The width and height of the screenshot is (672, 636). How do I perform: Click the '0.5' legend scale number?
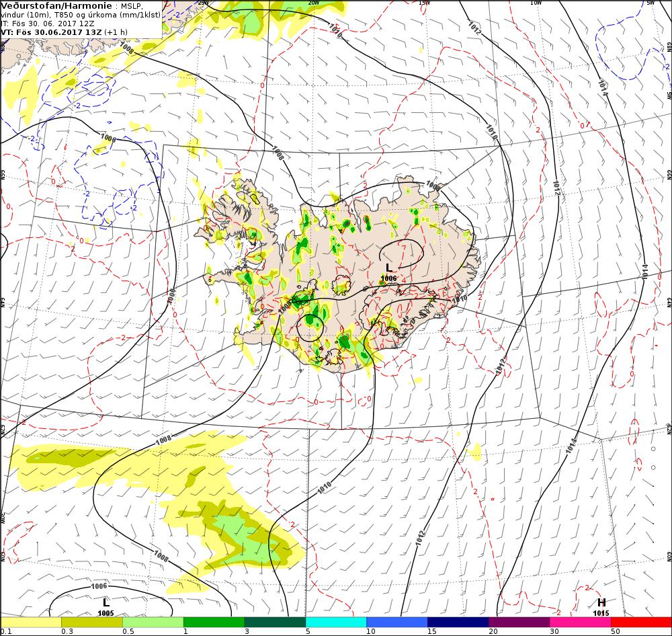[128, 632]
